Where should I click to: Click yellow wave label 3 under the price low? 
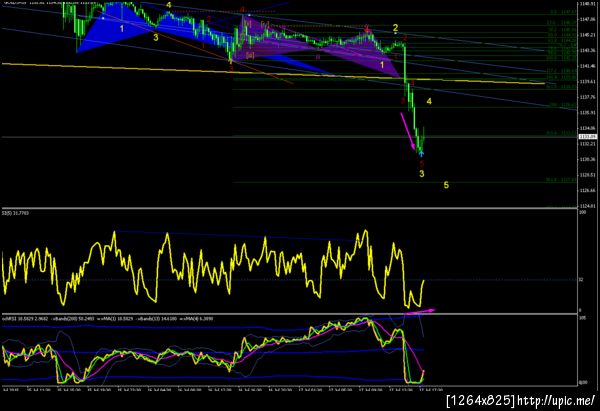pos(422,174)
